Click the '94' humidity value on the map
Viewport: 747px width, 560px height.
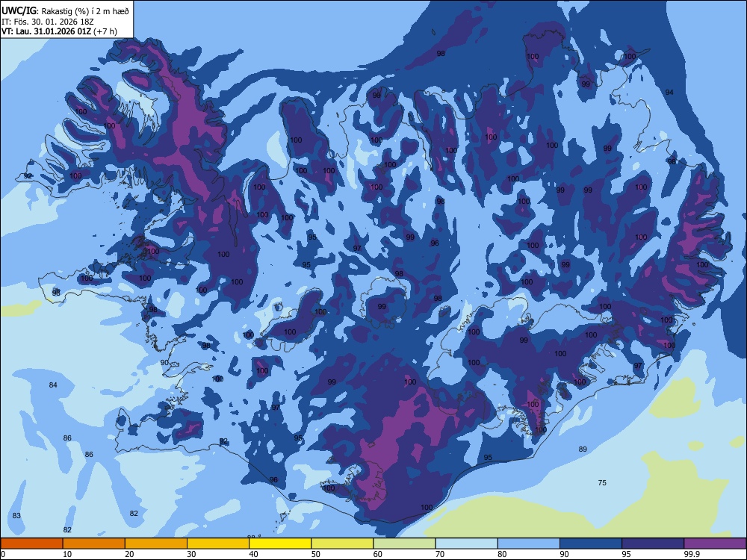(x=669, y=93)
